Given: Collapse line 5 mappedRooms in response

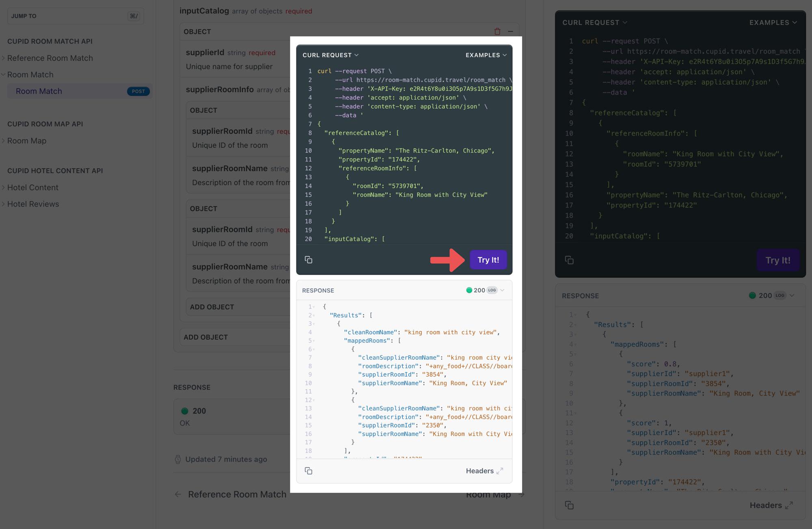Looking at the screenshot, I should coord(314,341).
